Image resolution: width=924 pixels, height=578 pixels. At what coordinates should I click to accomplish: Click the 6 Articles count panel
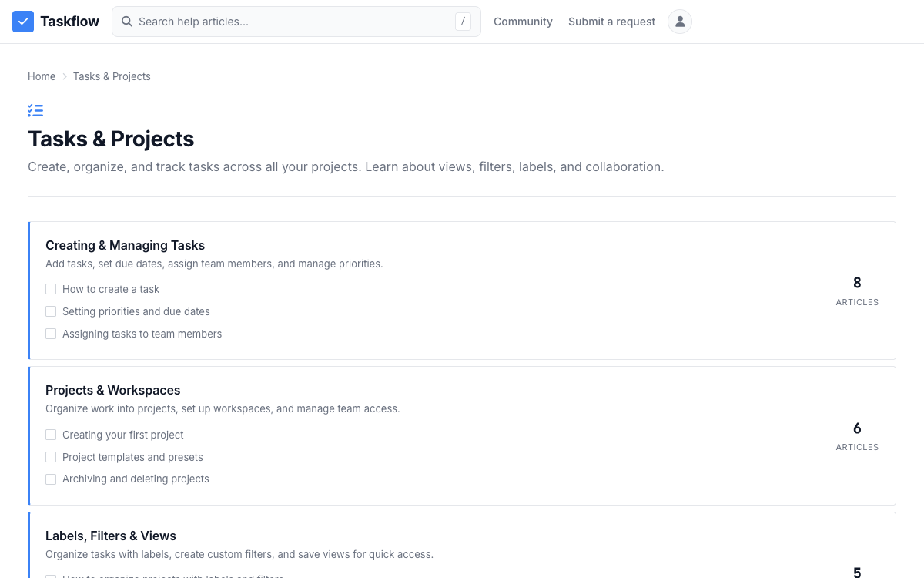857,435
